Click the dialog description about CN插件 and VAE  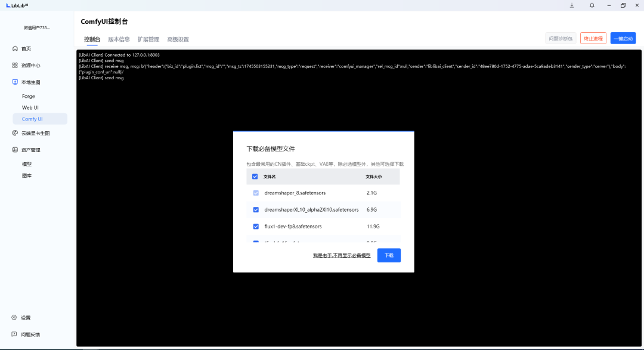tap(325, 164)
